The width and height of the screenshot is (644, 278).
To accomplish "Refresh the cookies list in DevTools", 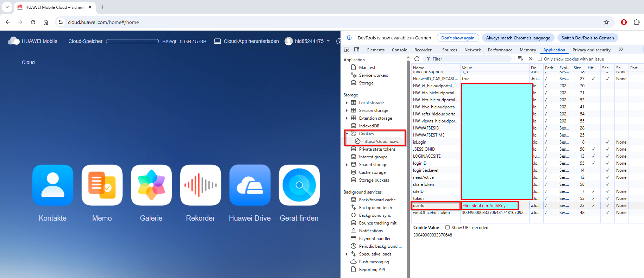I will tap(417, 59).
